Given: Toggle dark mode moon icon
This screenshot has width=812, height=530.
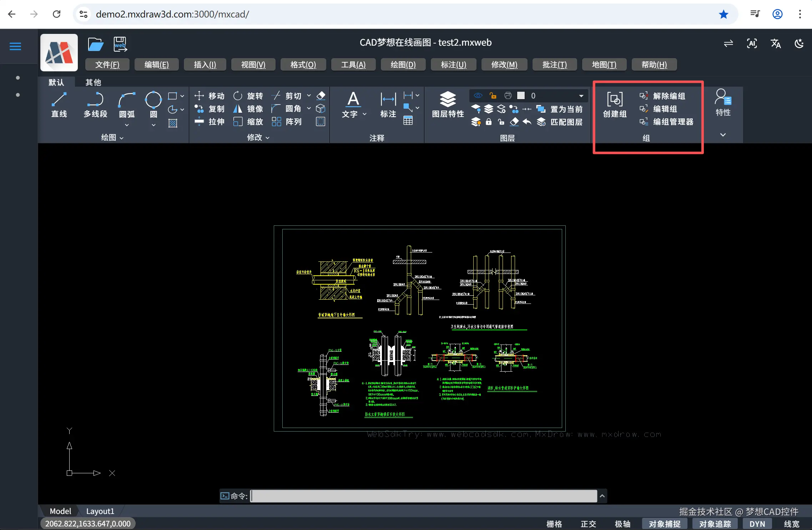Looking at the screenshot, I should pyautogui.click(x=799, y=44).
